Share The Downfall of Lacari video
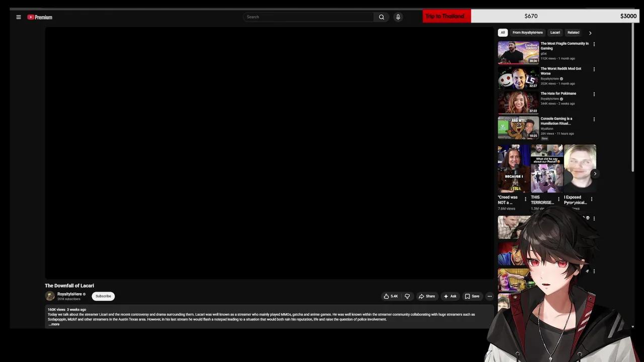The width and height of the screenshot is (644, 362). pos(427,296)
